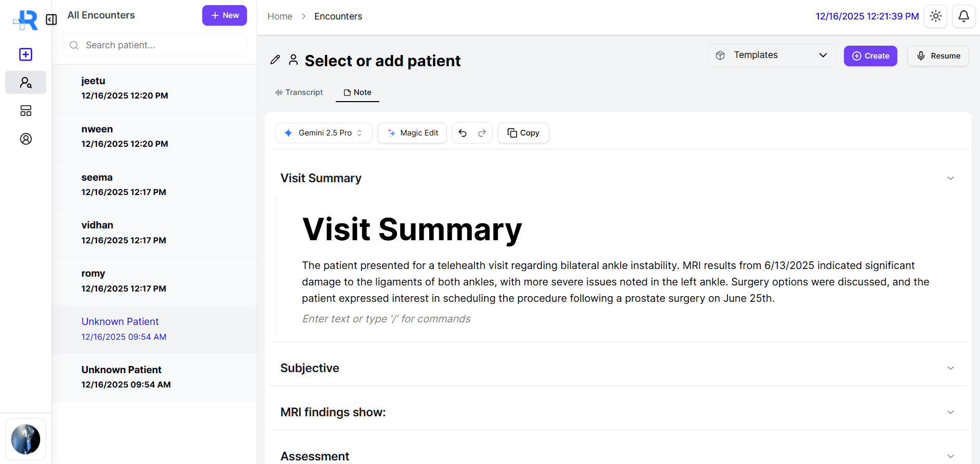This screenshot has height=464, width=980.
Task: Undo the last note edit
Action: point(463,132)
